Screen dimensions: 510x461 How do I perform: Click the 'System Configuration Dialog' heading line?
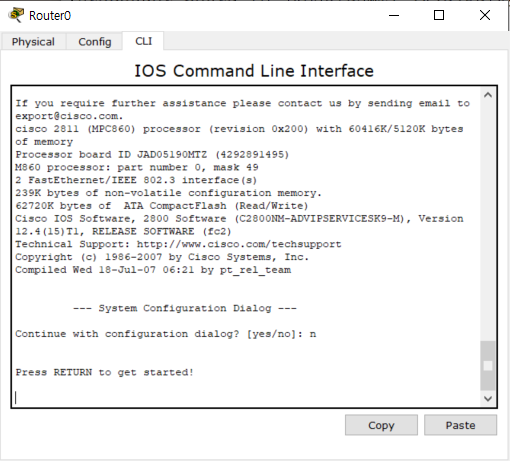click(185, 308)
